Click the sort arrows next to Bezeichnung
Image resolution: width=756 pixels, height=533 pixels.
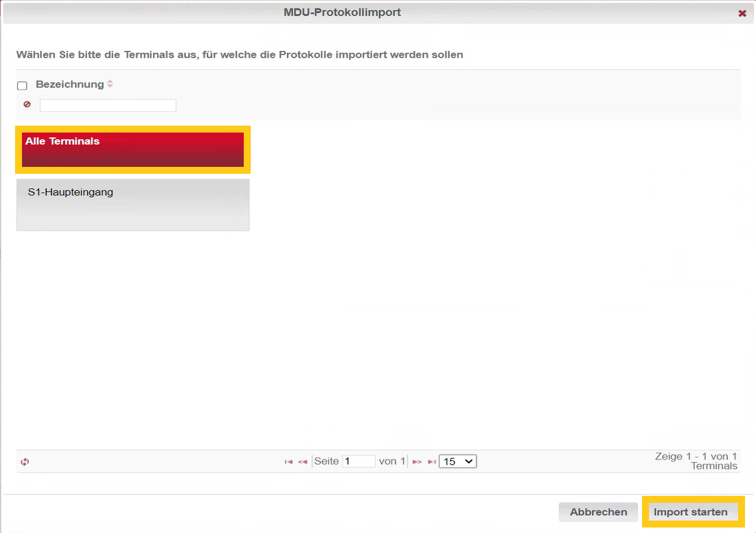pos(110,84)
